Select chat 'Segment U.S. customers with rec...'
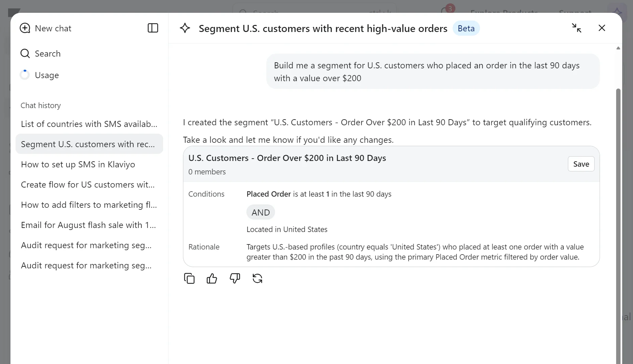 click(89, 144)
